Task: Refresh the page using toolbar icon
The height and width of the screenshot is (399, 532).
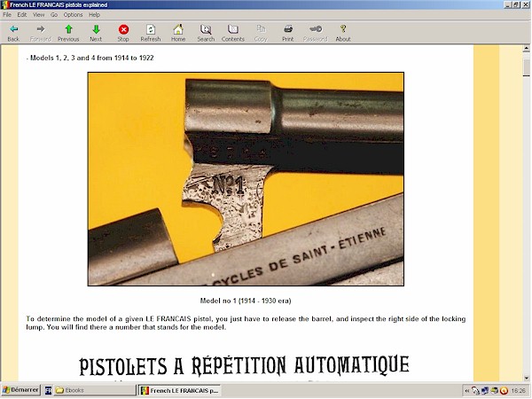Action: coord(151,29)
